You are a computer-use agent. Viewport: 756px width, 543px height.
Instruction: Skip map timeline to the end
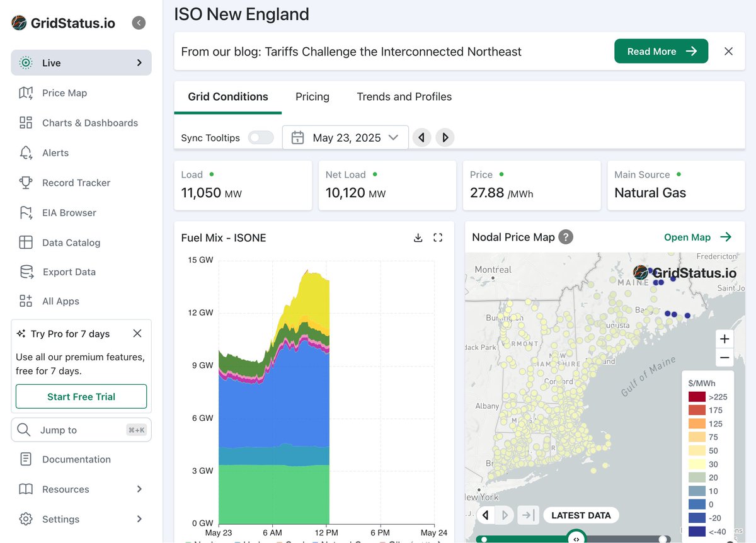pos(528,515)
